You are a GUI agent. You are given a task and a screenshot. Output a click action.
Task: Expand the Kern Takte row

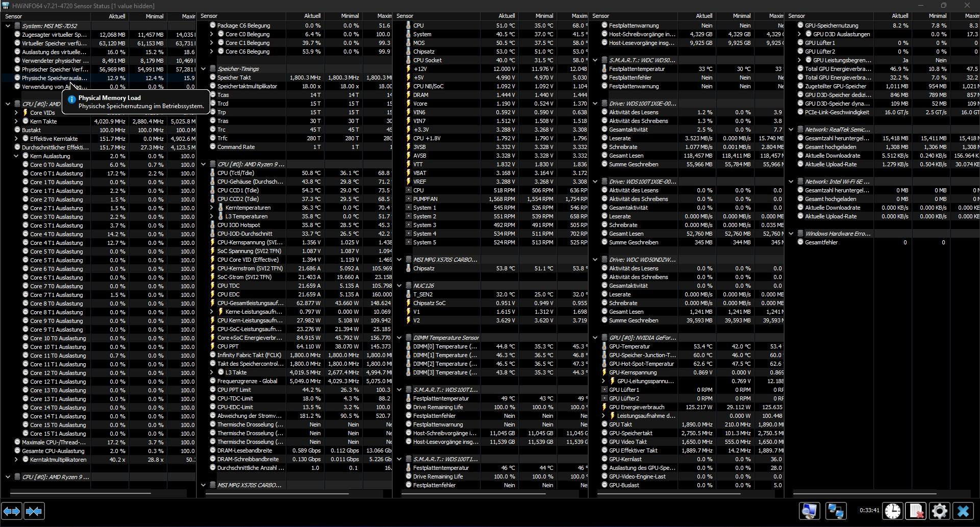coord(16,121)
